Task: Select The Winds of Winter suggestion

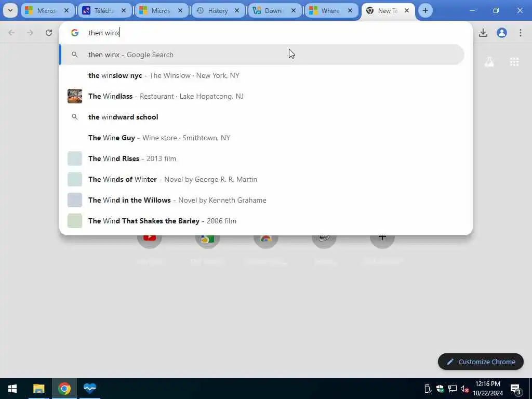Action: pos(262,179)
